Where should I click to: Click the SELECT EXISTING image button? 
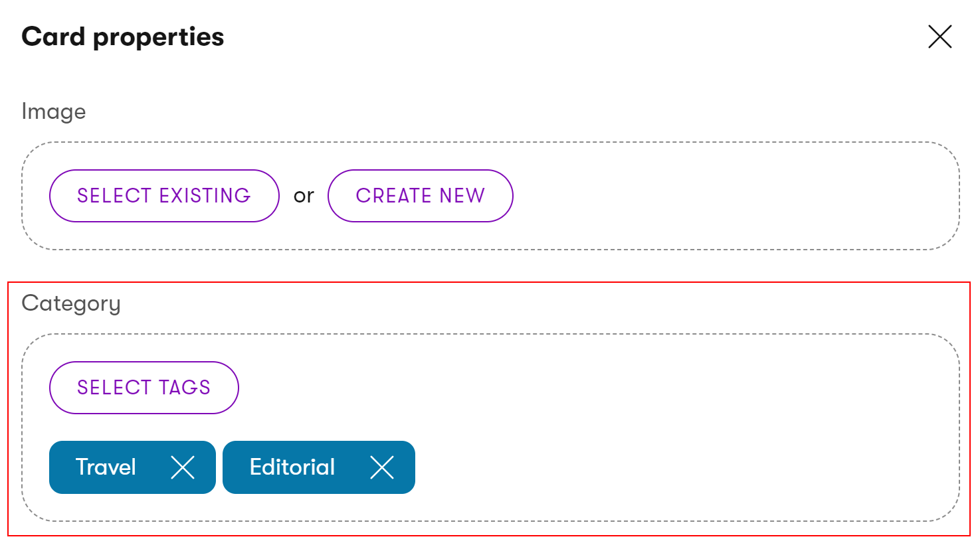164,196
